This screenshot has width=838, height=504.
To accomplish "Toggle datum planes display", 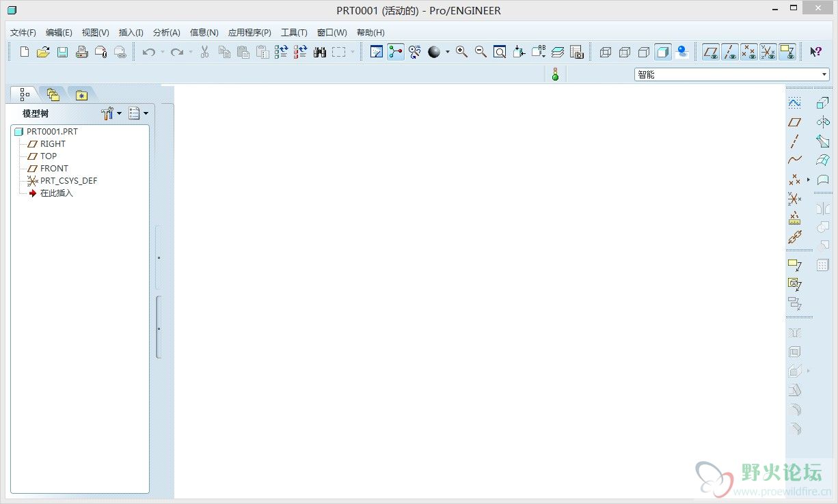I will coord(711,52).
